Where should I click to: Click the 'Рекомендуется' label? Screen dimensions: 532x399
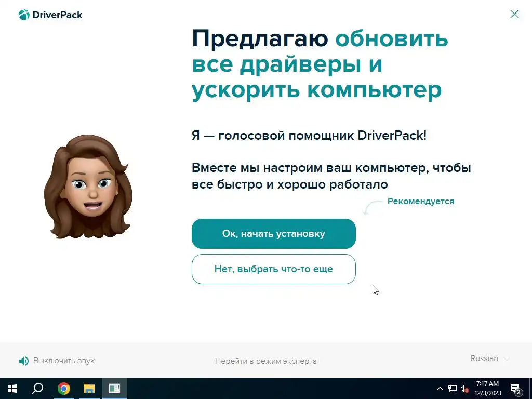pyautogui.click(x=421, y=201)
